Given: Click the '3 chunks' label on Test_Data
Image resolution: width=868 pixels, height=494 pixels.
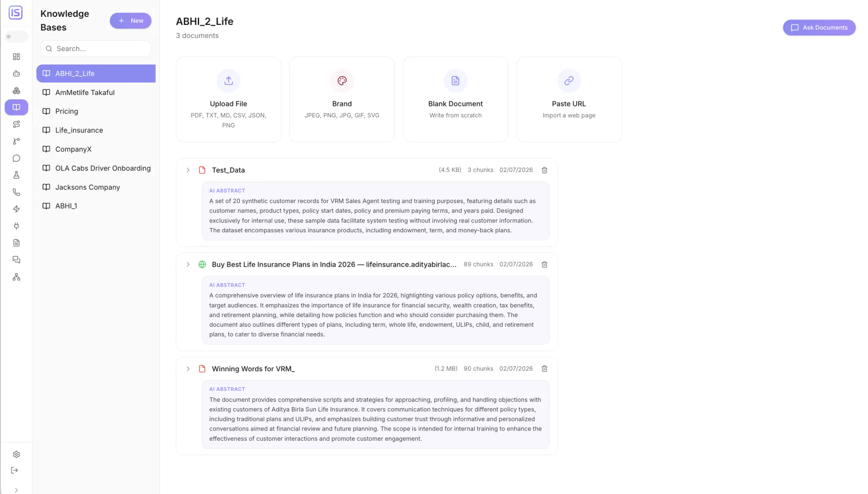Looking at the screenshot, I should click(481, 170).
